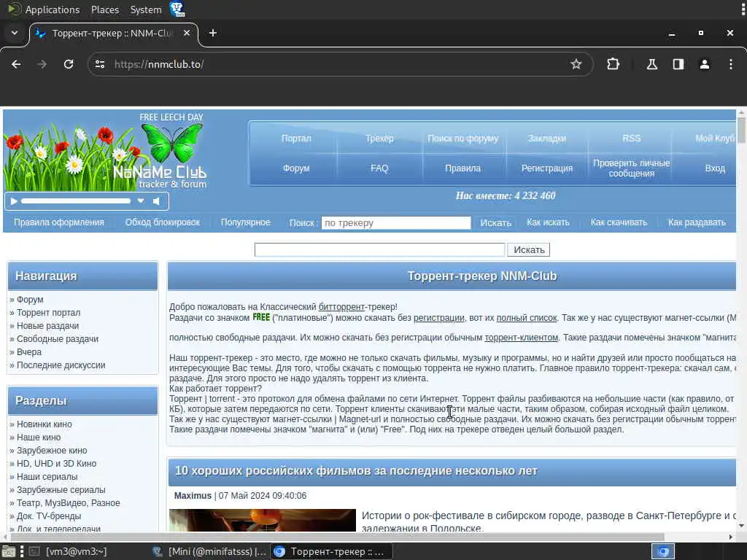This screenshot has height=560, width=747.
Task: Open the Закладки navigation item
Action: 546,139
